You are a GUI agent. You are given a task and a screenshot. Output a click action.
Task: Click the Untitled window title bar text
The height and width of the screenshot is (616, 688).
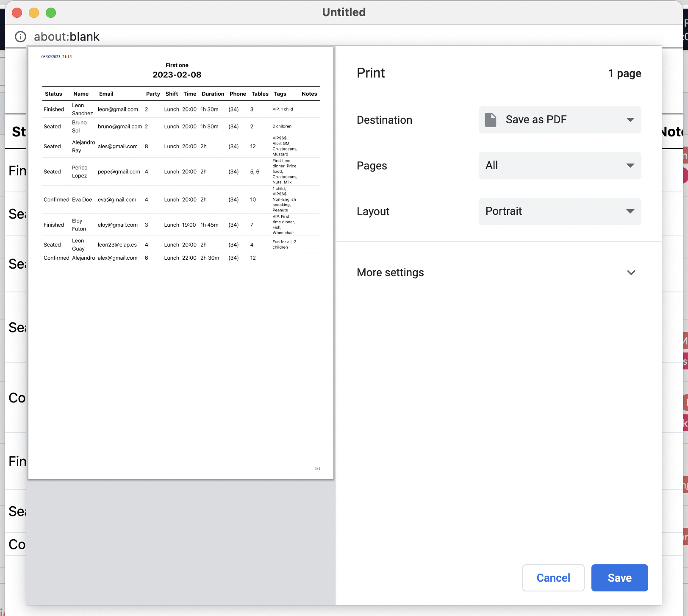pyautogui.click(x=344, y=12)
